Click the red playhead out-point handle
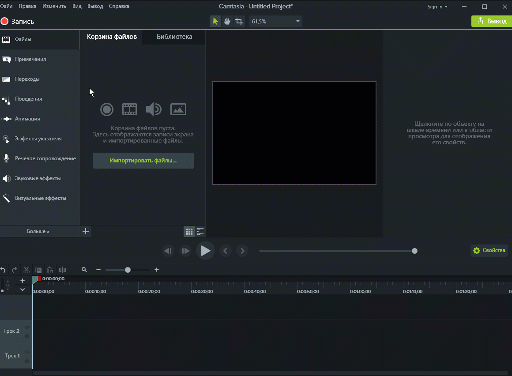 [39, 279]
